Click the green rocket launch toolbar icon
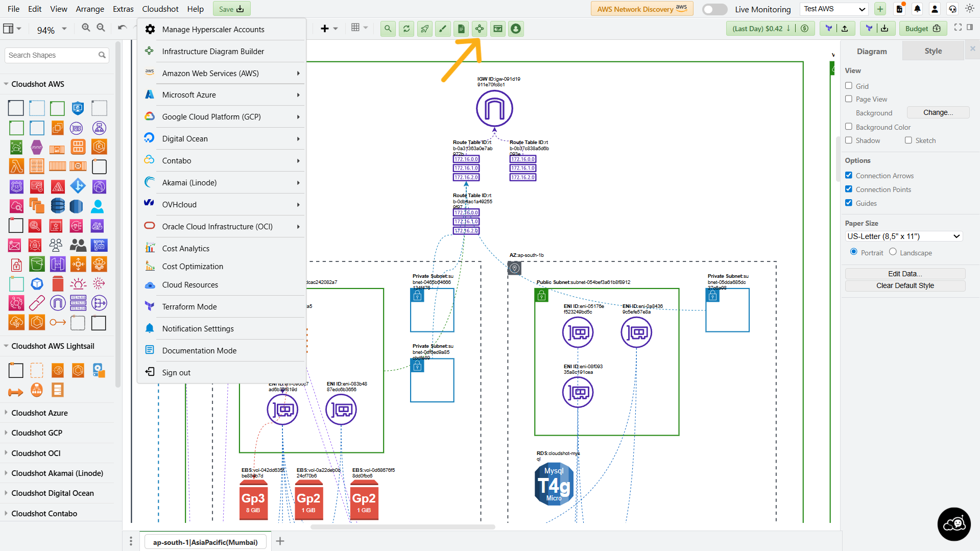The width and height of the screenshot is (980, 551). (425, 29)
